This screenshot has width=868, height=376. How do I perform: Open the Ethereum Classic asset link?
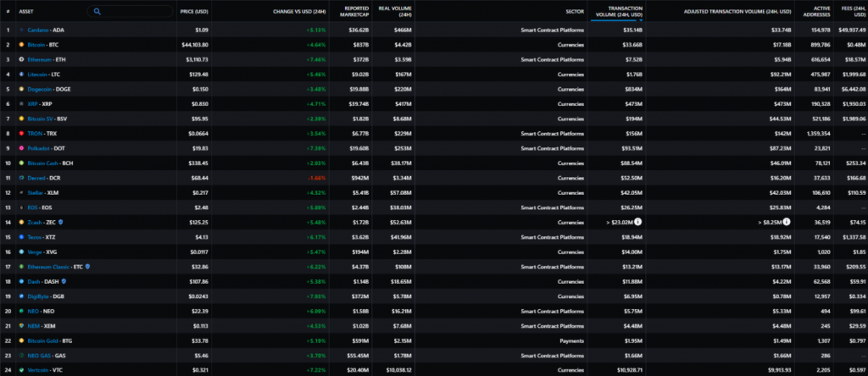click(48, 267)
